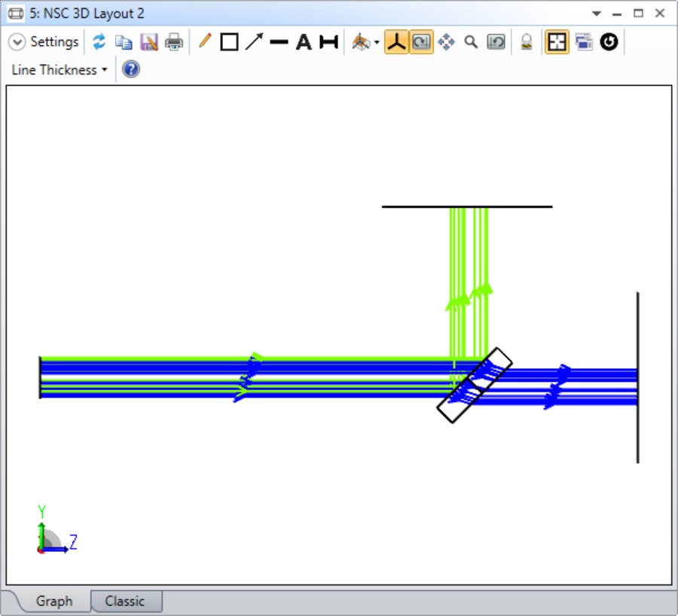
Task: Copy the layout to clipboard
Action: 124,42
